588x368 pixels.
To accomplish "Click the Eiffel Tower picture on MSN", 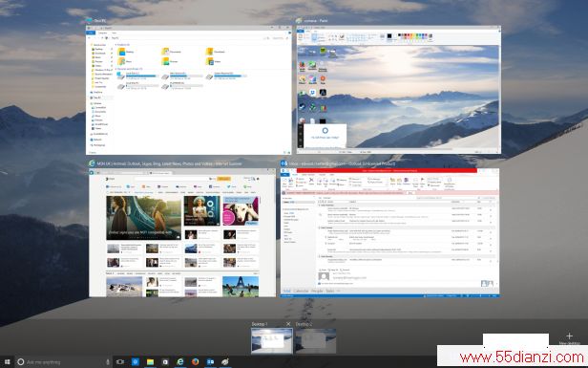I will (241, 287).
